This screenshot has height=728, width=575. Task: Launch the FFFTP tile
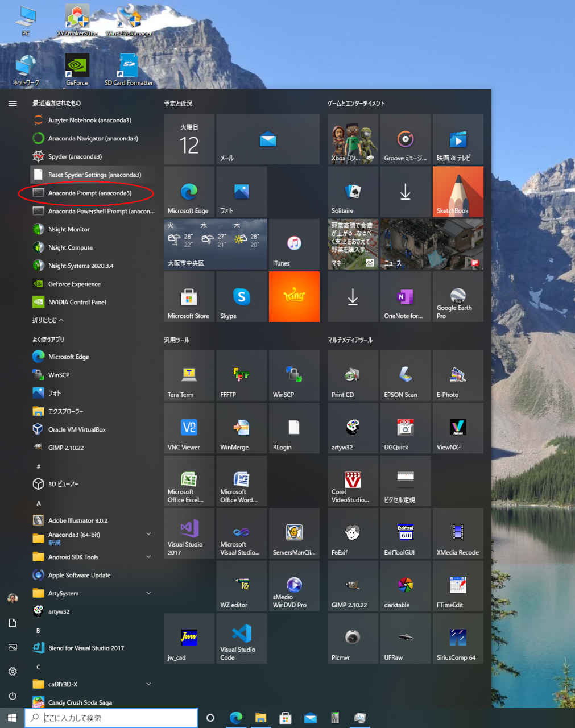pos(242,375)
